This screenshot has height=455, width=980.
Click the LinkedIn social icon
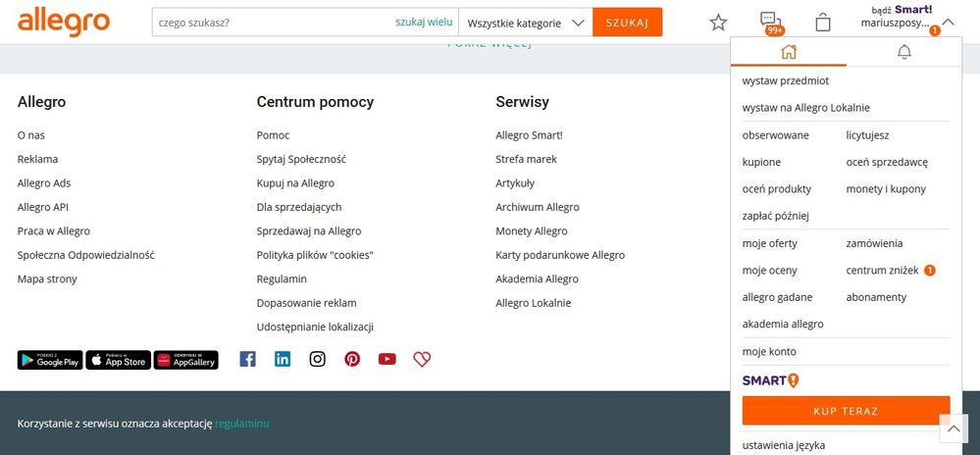click(283, 359)
